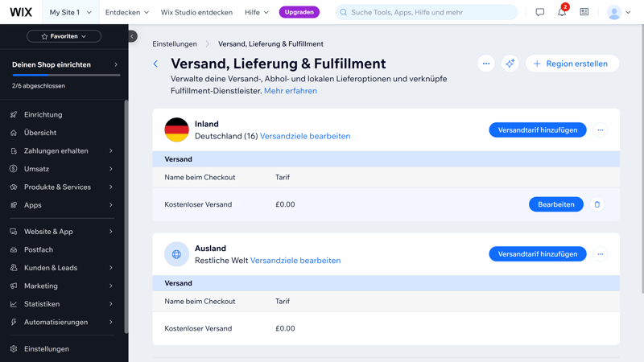Click the AI sparkle assistant icon

pyautogui.click(x=510, y=64)
